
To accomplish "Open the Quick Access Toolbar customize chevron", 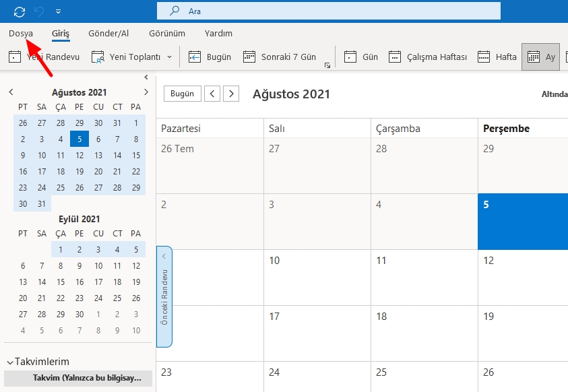I will [x=58, y=10].
